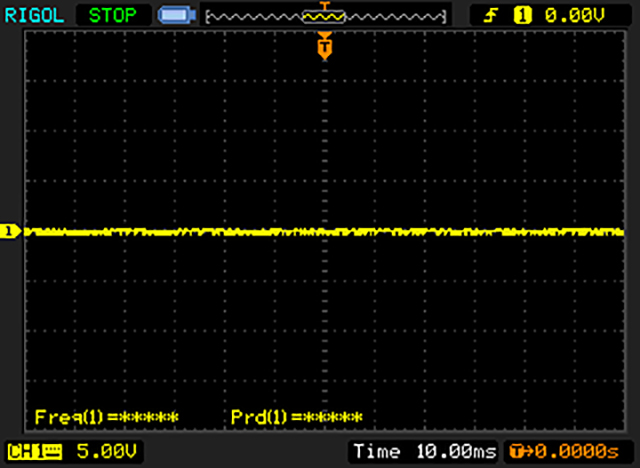
Task: Click the highlighted window in memory overview bar
Action: (x=323, y=17)
